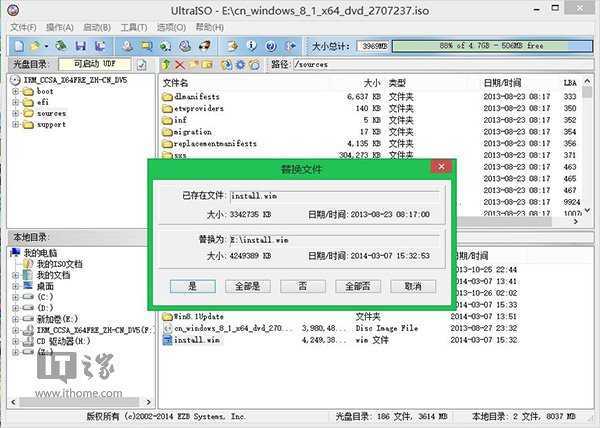
Task: Click the Make CD/DVD Image toolbar icon
Action: (x=127, y=46)
